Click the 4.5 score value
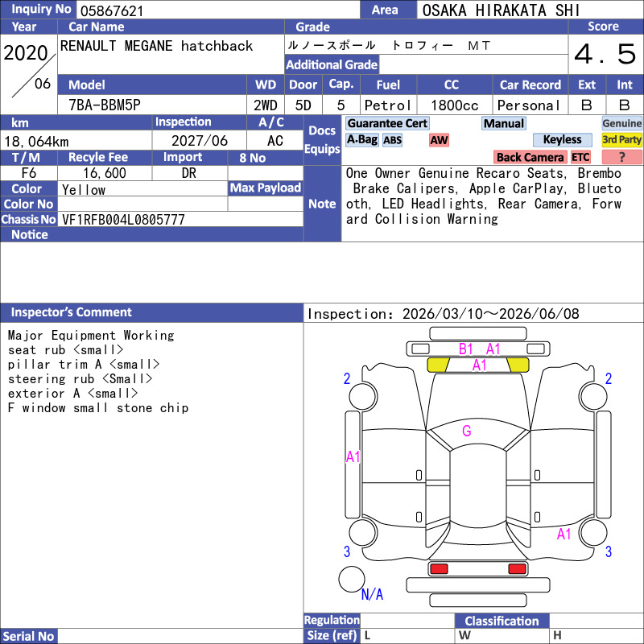The height and width of the screenshot is (644, 644). [605, 54]
